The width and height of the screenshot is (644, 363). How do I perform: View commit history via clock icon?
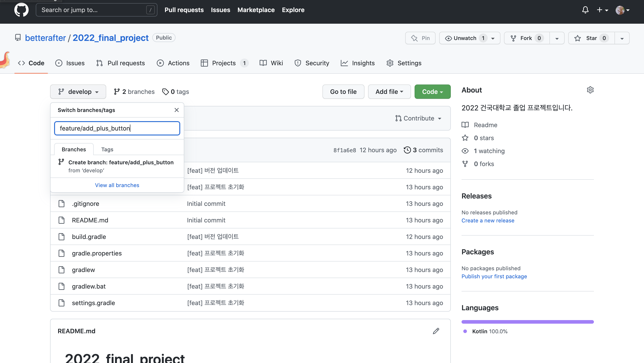click(407, 150)
